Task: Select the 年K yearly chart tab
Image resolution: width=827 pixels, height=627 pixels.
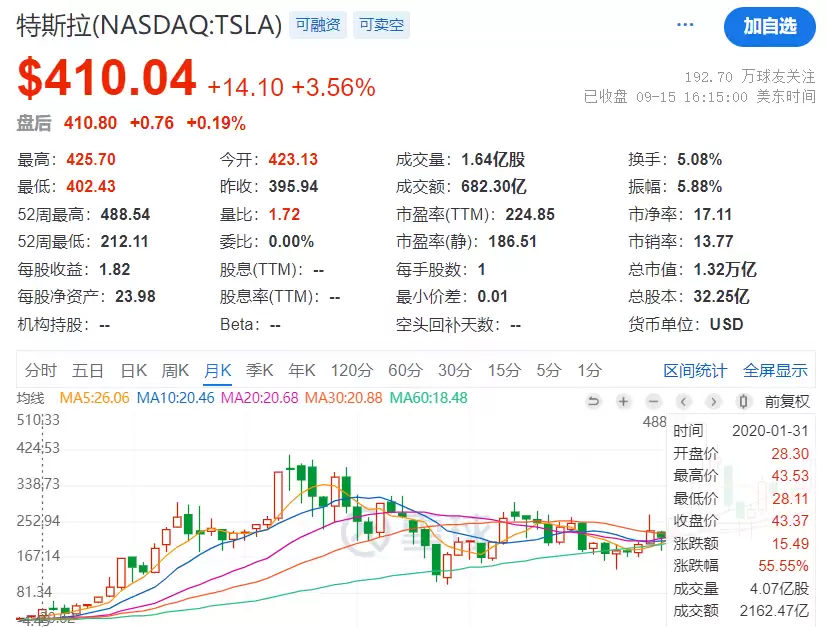Action: [301, 369]
